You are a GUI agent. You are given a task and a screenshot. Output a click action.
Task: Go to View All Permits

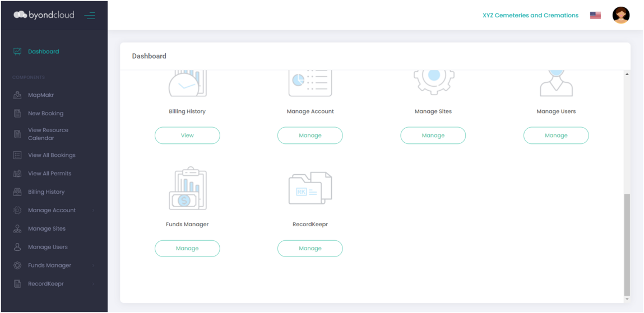[50, 174]
